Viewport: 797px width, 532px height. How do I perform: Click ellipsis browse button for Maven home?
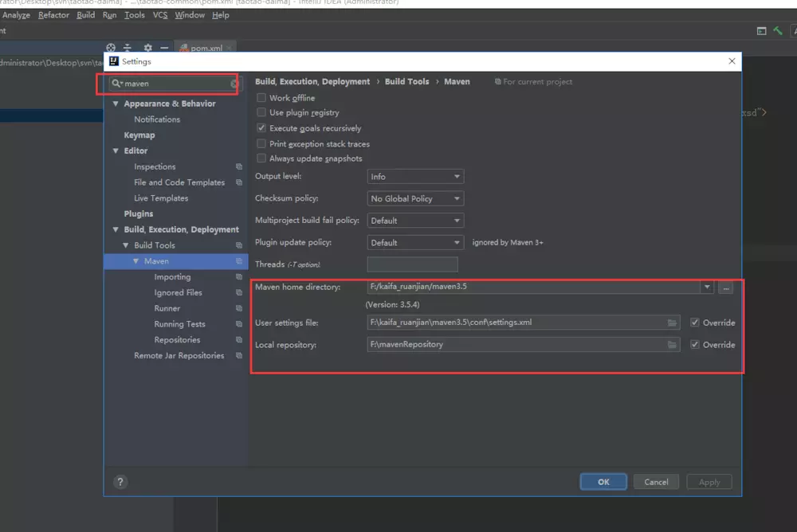[x=726, y=288]
